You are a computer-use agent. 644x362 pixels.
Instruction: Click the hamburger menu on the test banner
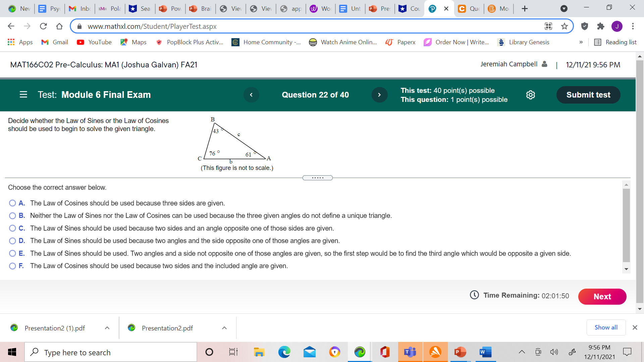coord(23,95)
